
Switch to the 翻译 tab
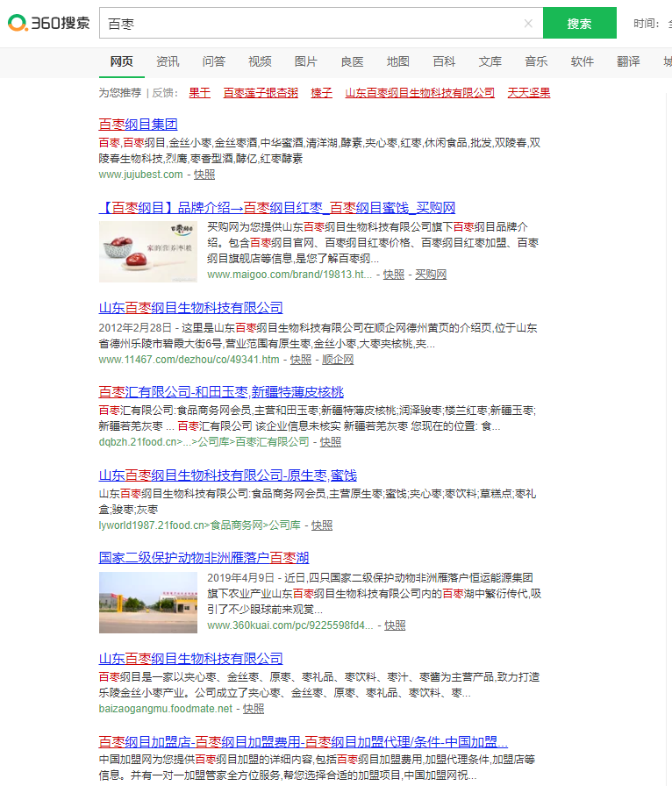tap(628, 61)
